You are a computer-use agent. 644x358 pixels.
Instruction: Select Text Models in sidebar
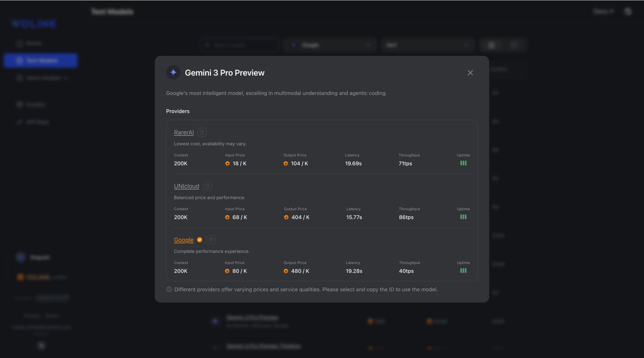point(41,61)
